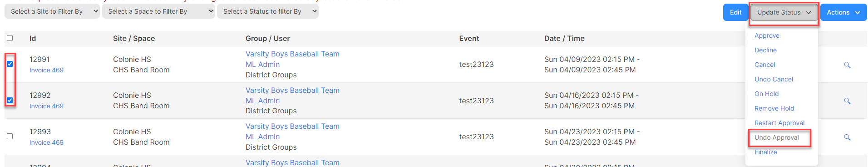The width and height of the screenshot is (868, 167).
Task: Open magnifier icon for reservation 12991
Action: (847, 65)
